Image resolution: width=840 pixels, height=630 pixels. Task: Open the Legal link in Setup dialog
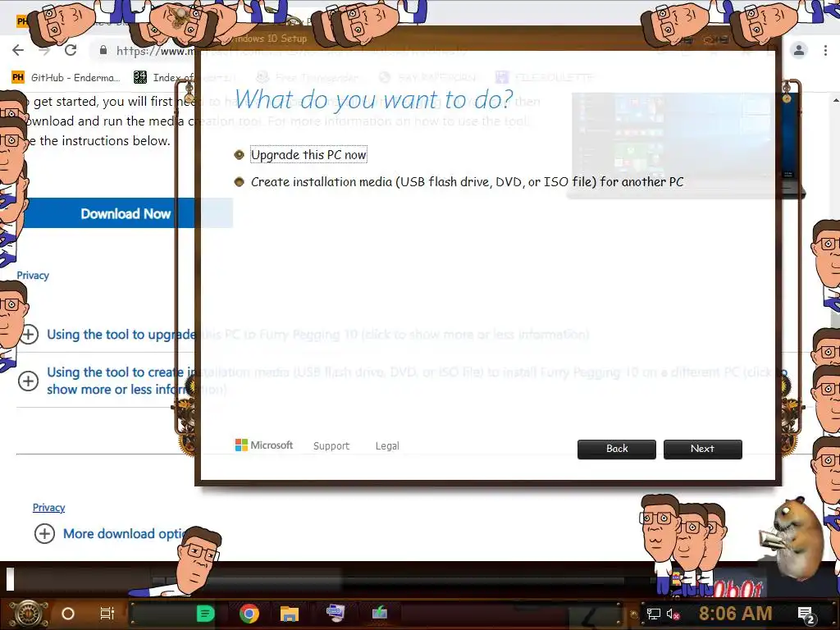pos(387,445)
